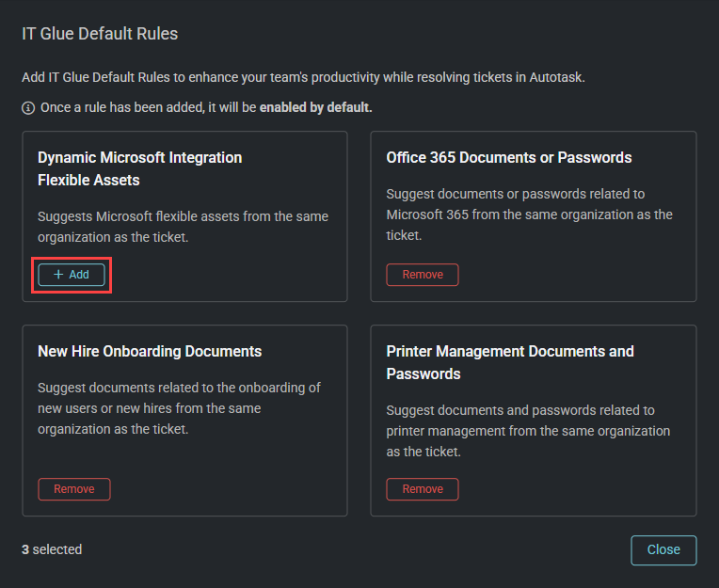Select the Office 365 Documents or Passwords title

click(508, 157)
